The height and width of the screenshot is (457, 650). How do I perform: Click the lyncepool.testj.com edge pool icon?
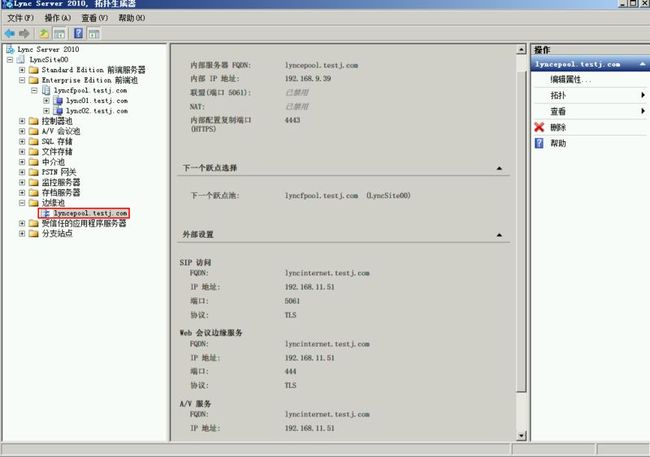click(x=46, y=213)
